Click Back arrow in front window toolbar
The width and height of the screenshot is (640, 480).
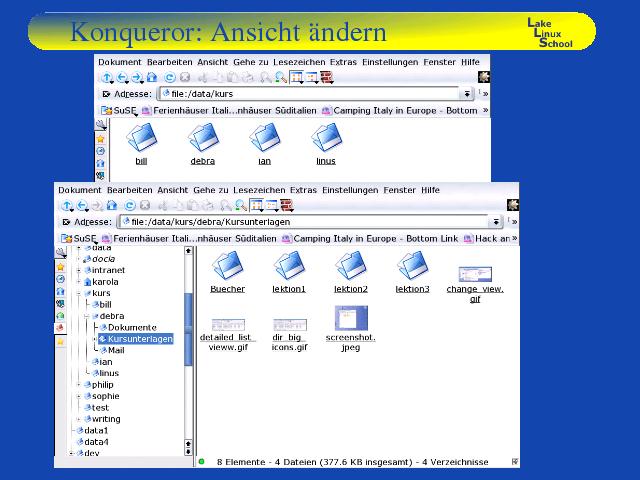[x=82, y=205]
